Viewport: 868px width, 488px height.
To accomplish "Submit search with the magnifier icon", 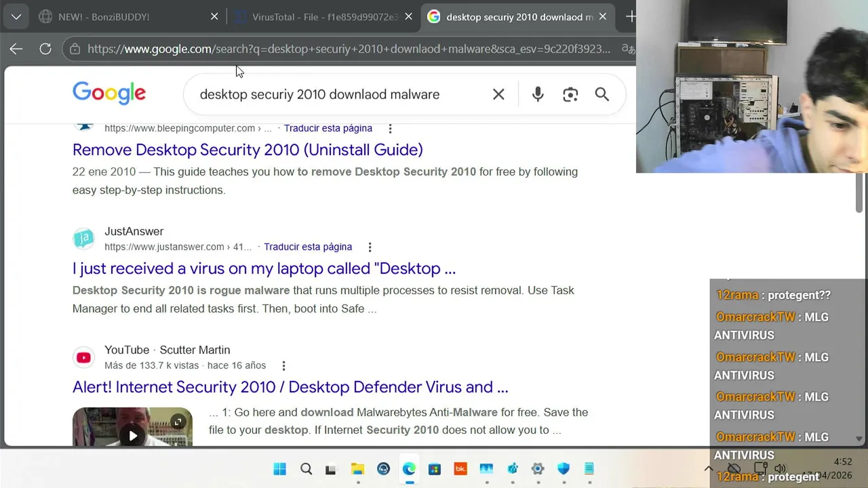I will tap(602, 94).
